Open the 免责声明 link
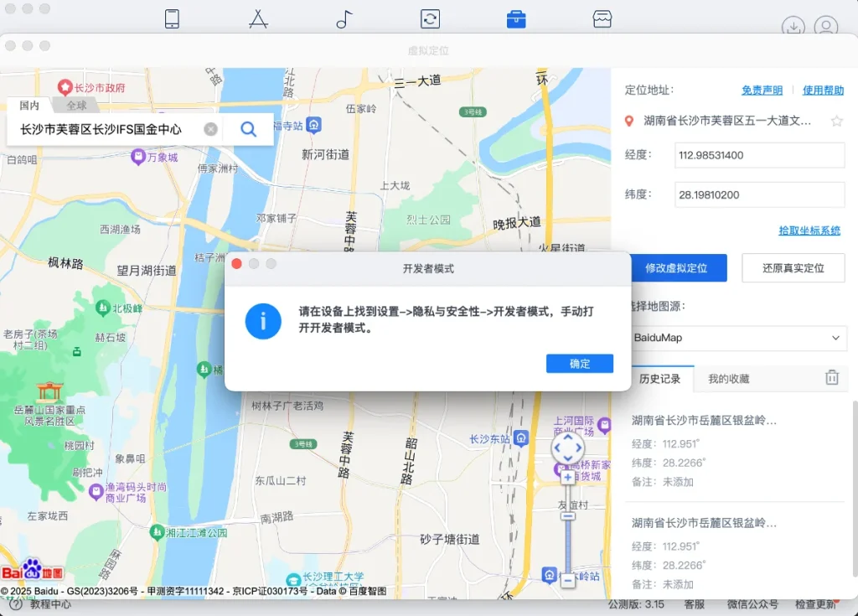858x616 pixels. click(x=762, y=91)
